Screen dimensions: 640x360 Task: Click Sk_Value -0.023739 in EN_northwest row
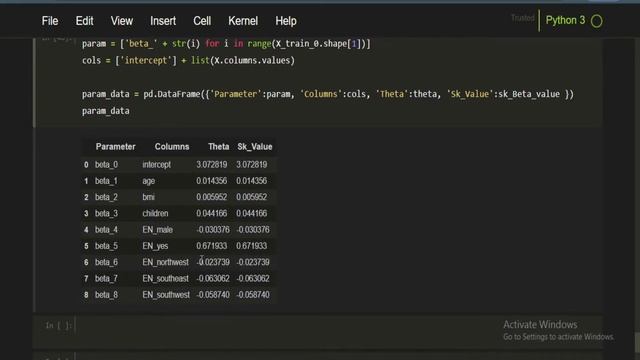[x=253, y=262]
